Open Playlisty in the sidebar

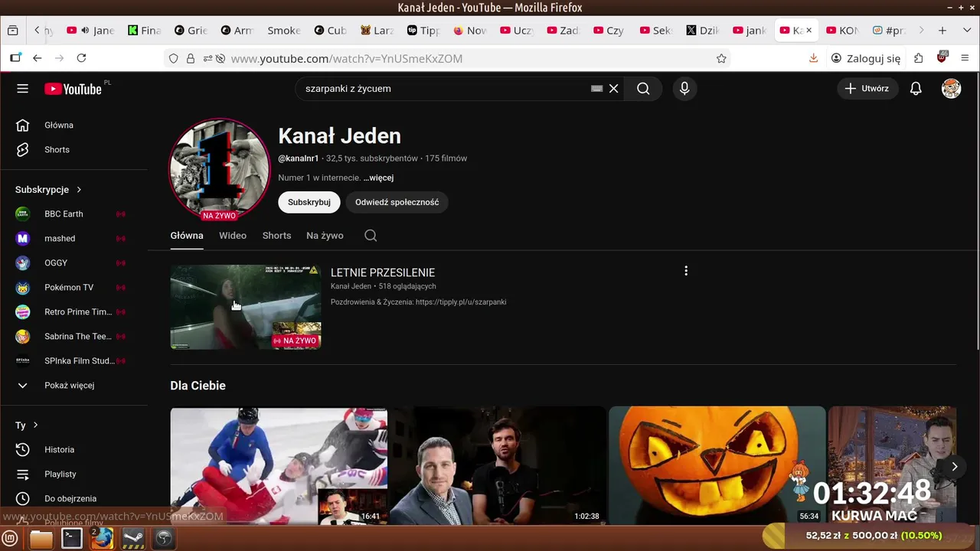(x=60, y=474)
